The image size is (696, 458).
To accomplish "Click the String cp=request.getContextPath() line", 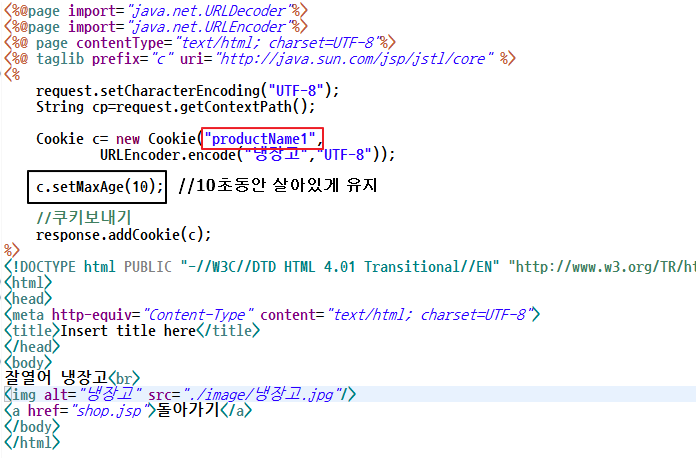I will (175, 107).
